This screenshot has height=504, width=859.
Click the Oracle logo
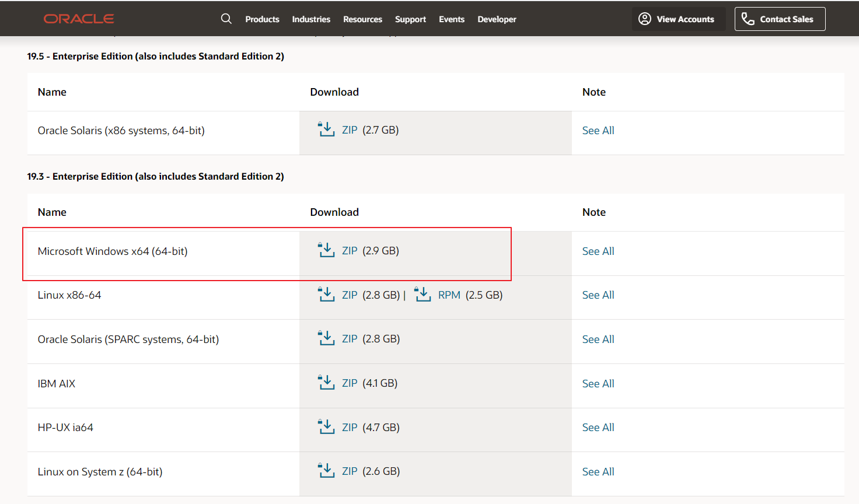[79, 19]
